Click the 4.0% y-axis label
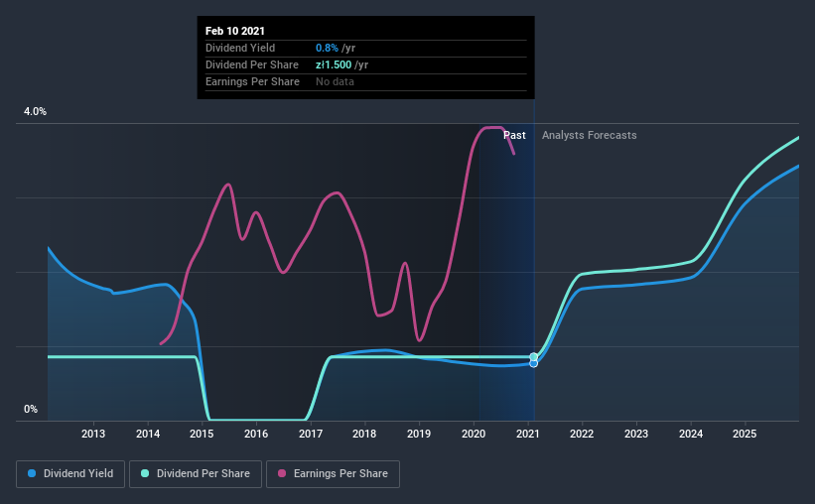815x504 pixels. [x=35, y=111]
